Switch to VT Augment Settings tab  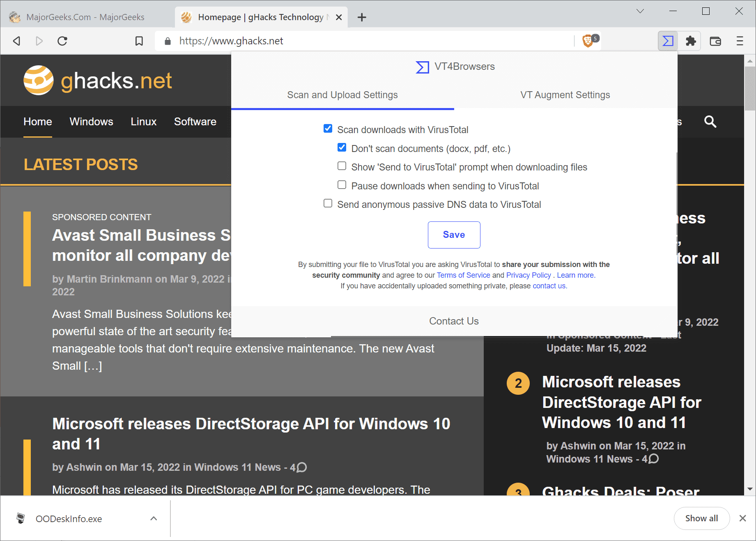(x=565, y=95)
